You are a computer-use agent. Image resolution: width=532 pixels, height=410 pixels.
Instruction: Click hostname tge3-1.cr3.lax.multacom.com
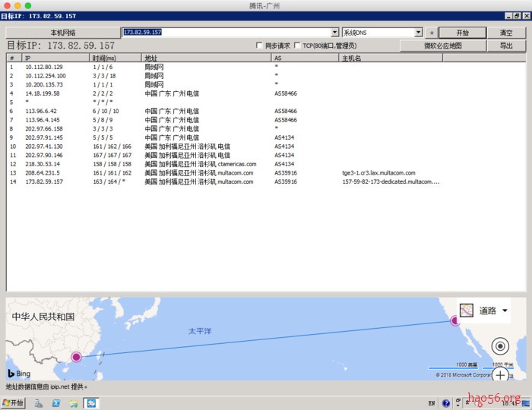coord(378,173)
